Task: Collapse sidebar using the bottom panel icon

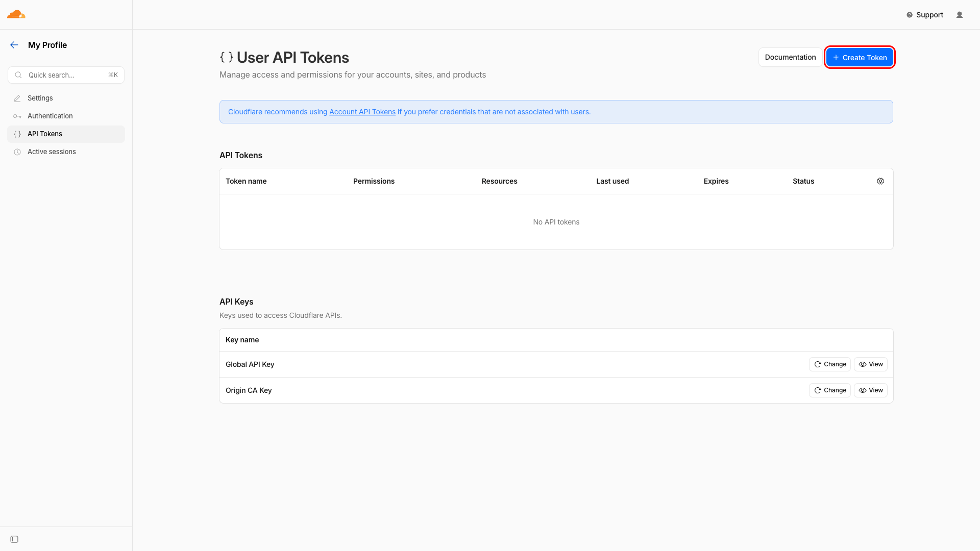Action: [14, 539]
